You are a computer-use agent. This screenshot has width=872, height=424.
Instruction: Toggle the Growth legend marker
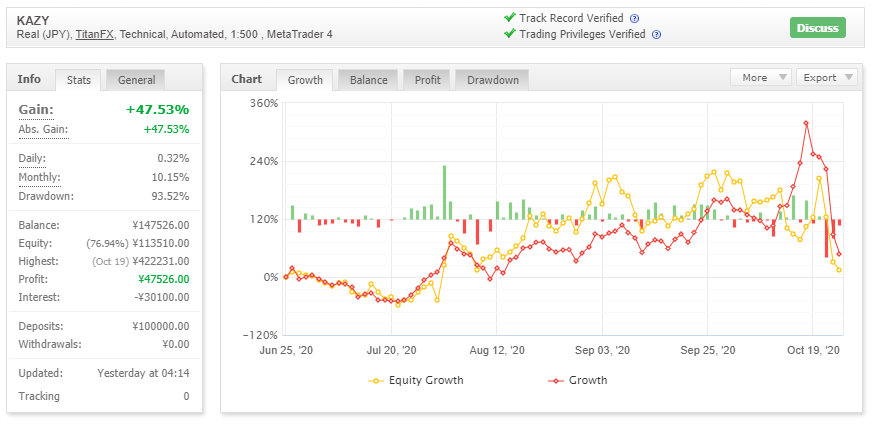pos(557,381)
